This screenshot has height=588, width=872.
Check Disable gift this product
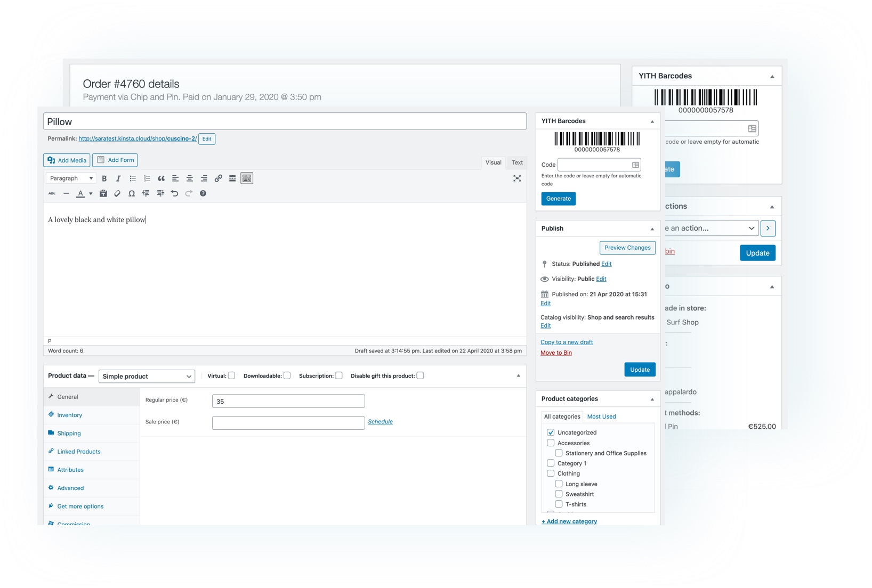421,375
